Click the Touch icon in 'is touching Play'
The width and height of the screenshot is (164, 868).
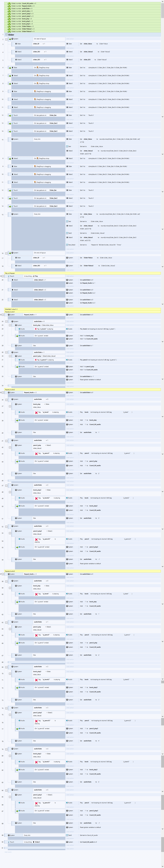[9, 276]
